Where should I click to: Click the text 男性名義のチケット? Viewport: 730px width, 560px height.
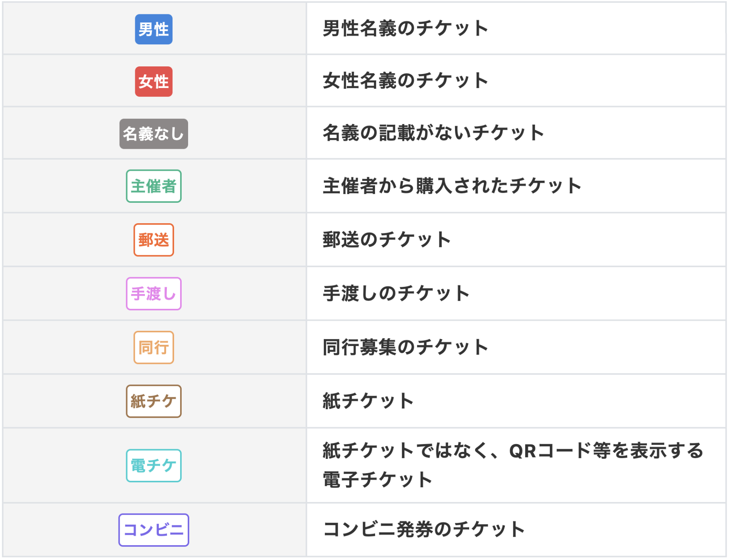click(405, 29)
